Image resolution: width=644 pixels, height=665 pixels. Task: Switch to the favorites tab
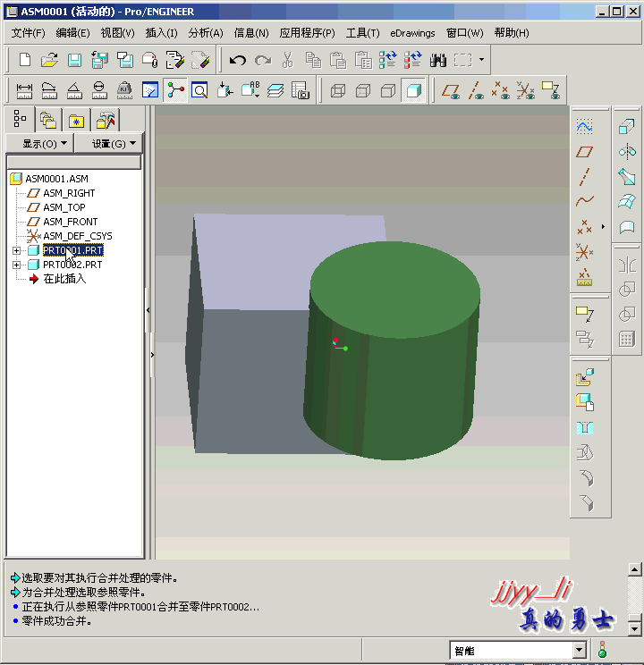(x=76, y=122)
